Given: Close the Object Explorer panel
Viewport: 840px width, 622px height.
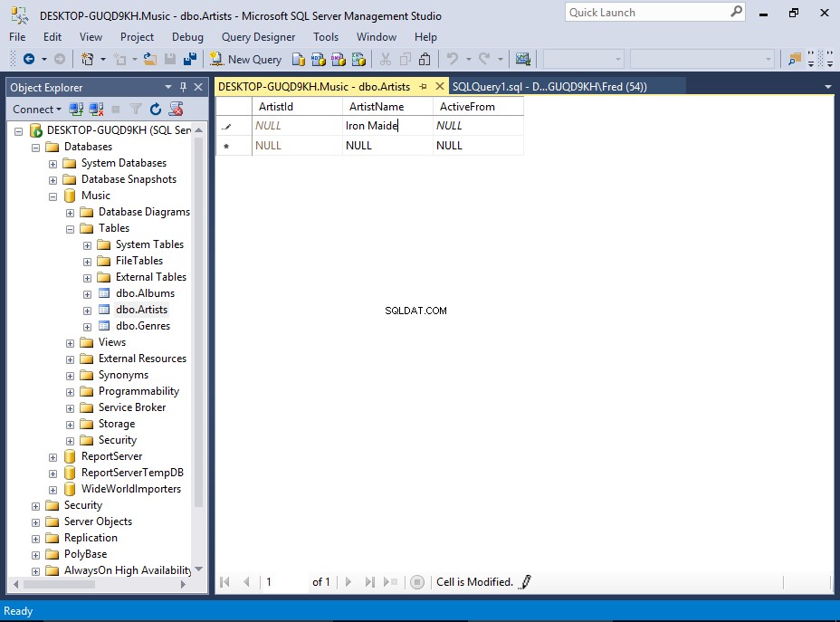Looking at the screenshot, I should (198, 87).
